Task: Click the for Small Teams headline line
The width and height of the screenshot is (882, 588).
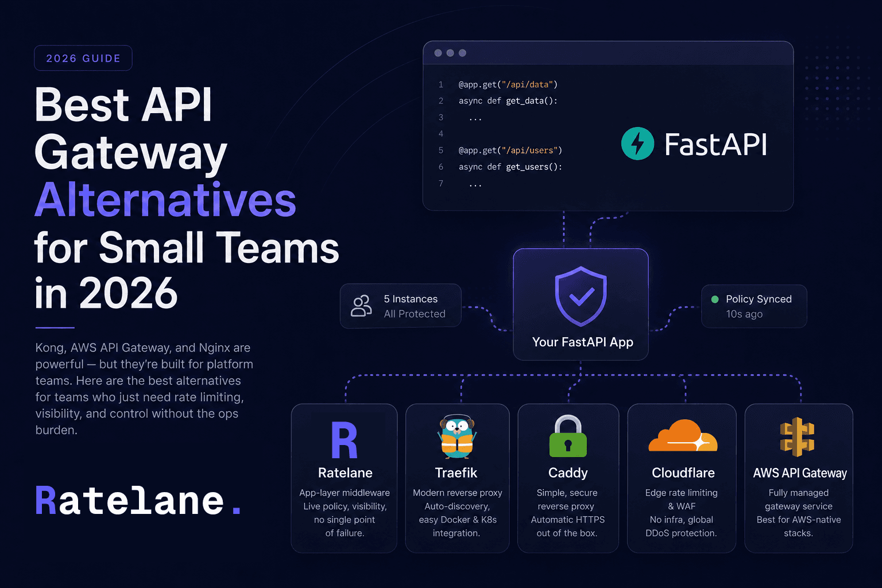Action: click(187, 248)
